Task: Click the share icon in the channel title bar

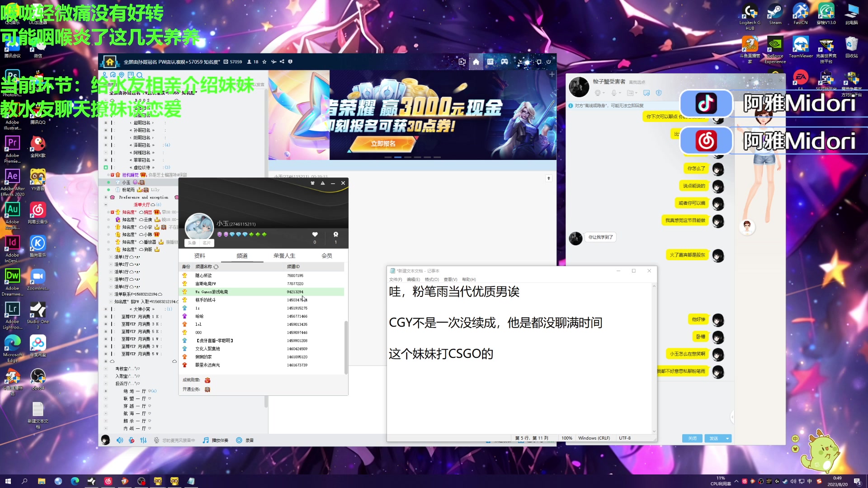Action: click(282, 62)
